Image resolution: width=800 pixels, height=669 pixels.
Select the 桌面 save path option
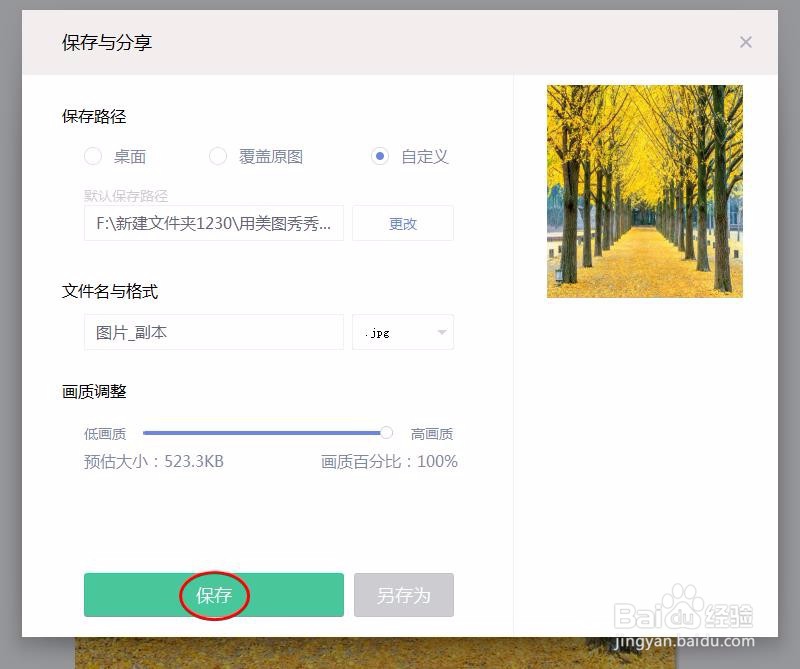[x=93, y=156]
